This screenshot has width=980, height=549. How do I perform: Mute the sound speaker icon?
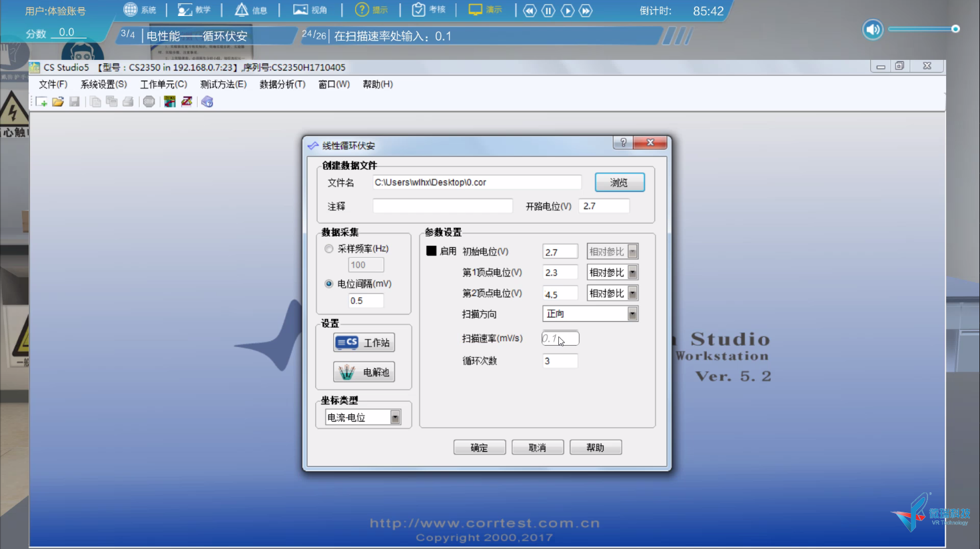click(873, 29)
